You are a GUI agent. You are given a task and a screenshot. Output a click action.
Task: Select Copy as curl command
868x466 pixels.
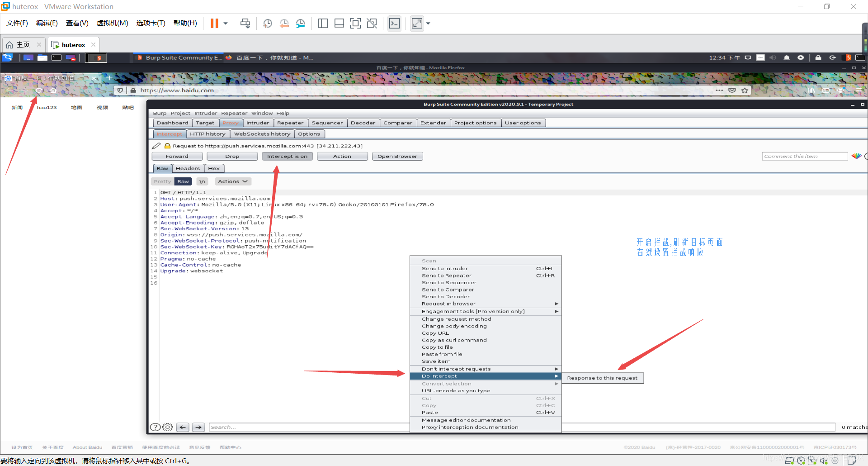click(486, 340)
